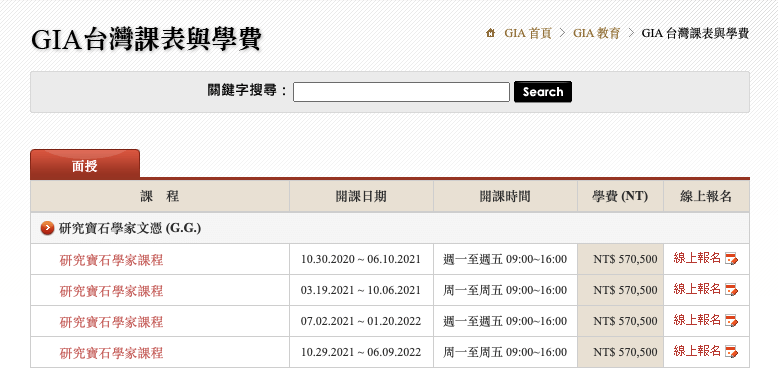Click the page title GIA台灣課表與學費
Screen dimensions: 778x368
click(x=146, y=40)
